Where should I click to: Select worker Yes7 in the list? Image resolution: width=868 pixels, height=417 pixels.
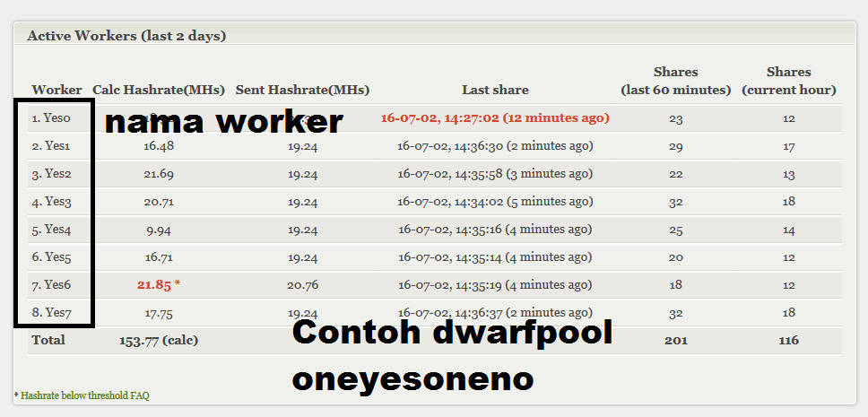pyautogui.click(x=51, y=312)
